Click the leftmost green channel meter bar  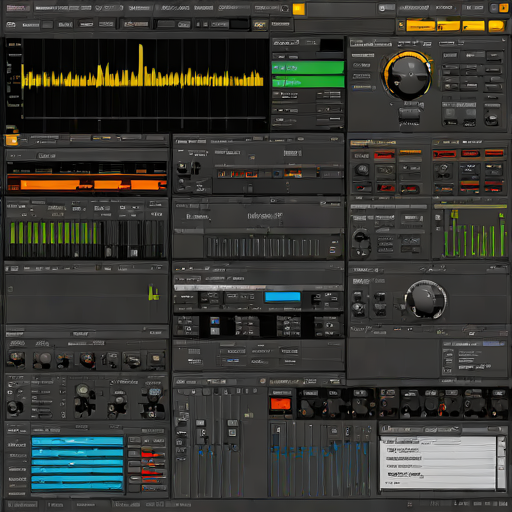click(13, 233)
